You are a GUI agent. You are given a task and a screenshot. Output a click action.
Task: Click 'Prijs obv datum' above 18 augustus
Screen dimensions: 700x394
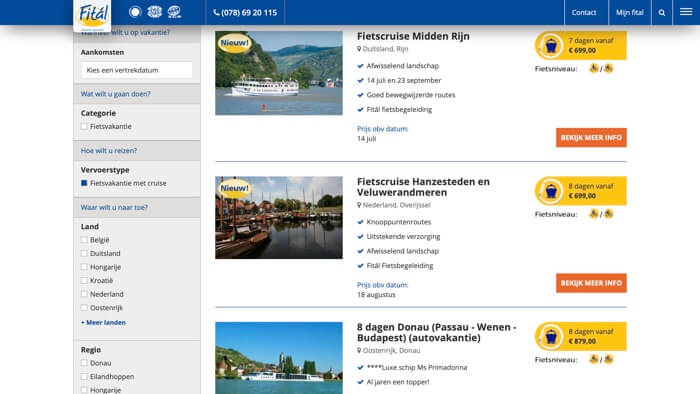[382, 285]
